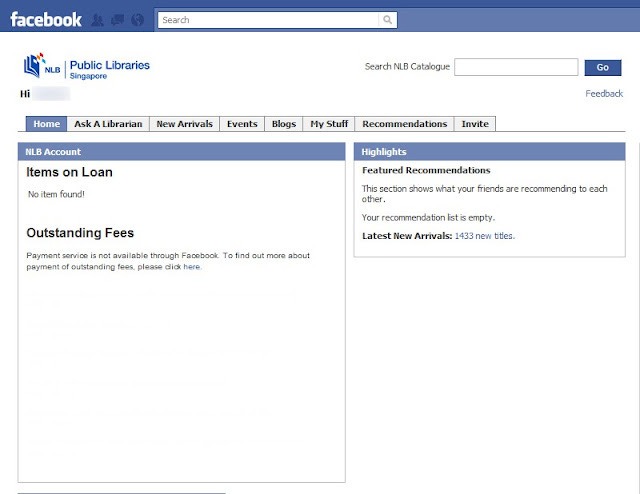640x494 pixels.
Task: Focus the Search NLB Catalogue field
Action: point(516,67)
